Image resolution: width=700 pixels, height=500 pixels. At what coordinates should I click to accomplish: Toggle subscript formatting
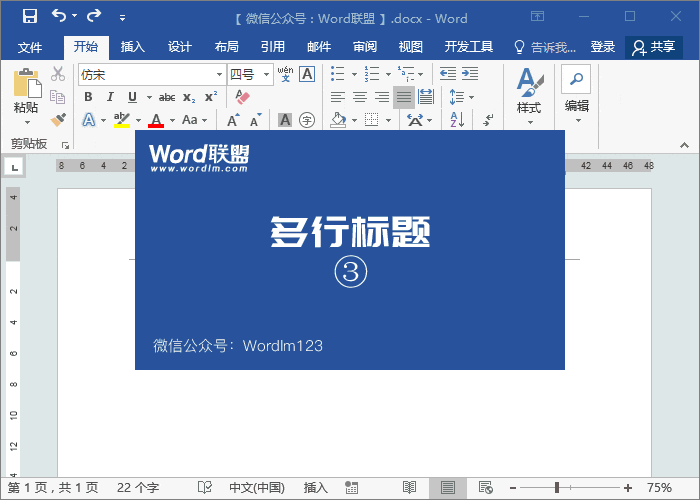(x=189, y=97)
